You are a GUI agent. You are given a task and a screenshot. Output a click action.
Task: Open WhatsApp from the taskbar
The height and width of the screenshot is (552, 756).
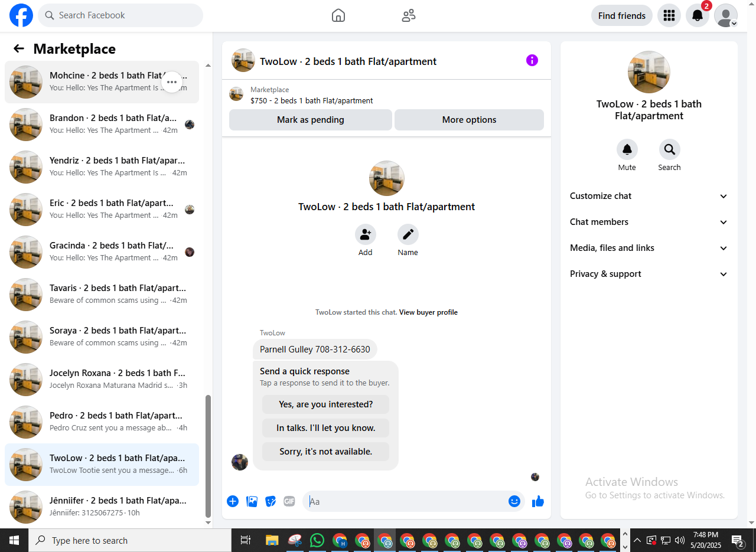(x=317, y=540)
